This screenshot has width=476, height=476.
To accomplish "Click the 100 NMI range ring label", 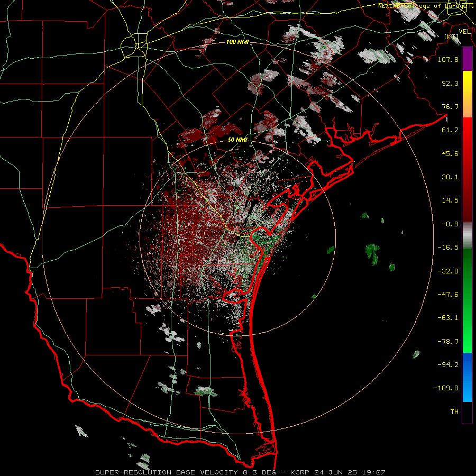I will tap(237, 42).
